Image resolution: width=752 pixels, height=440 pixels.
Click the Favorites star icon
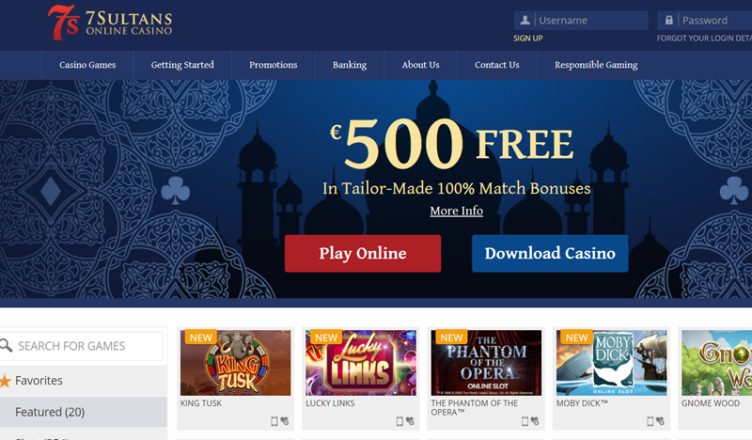[x=5, y=381]
